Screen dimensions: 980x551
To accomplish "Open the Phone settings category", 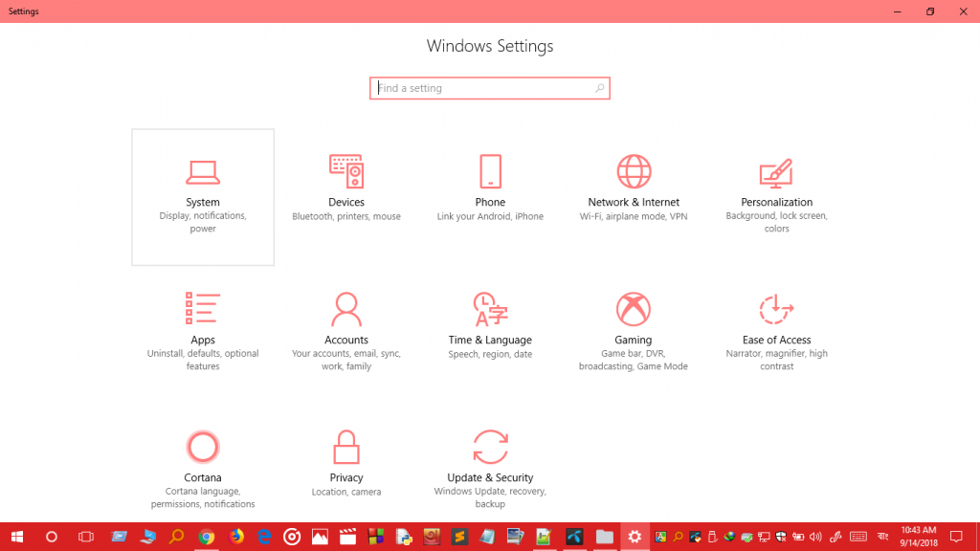I will [x=490, y=197].
